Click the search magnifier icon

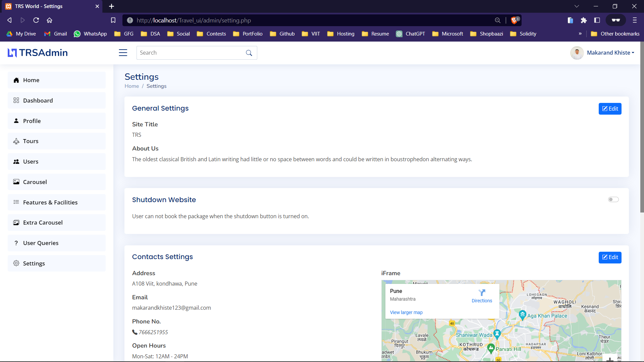pyautogui.click(x=249, y=53)
